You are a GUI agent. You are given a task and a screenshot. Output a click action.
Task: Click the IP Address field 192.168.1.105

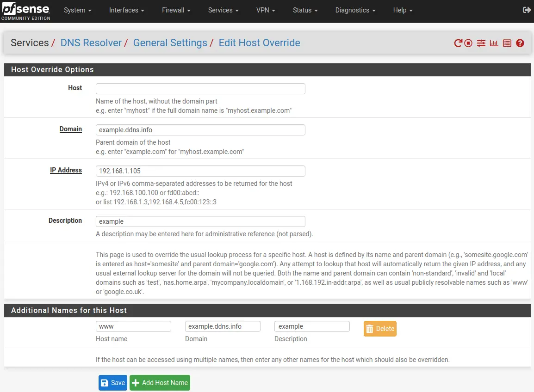click(200, 171)
